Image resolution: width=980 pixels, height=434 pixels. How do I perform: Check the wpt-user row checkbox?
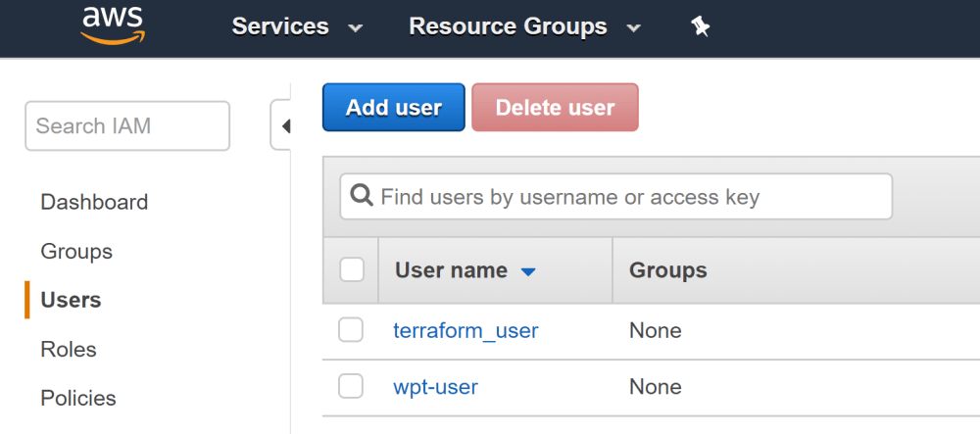[x=351, y=387]
